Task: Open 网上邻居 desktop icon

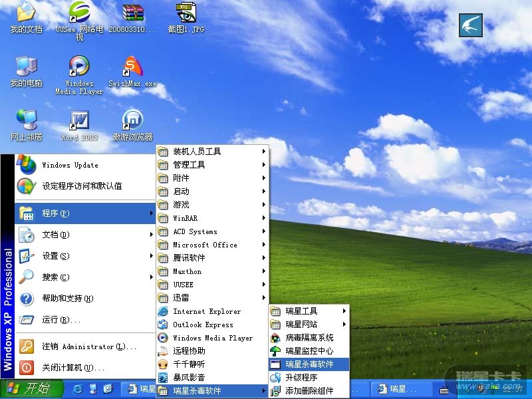Action: click(26, 126)
